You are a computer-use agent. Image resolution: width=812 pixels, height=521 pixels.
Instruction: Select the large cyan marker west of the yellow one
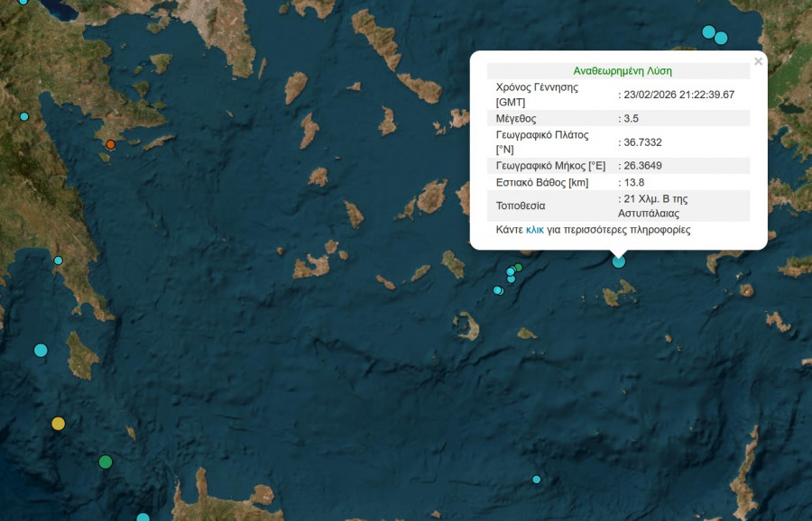pyautogui.click(x=41, y=350)
